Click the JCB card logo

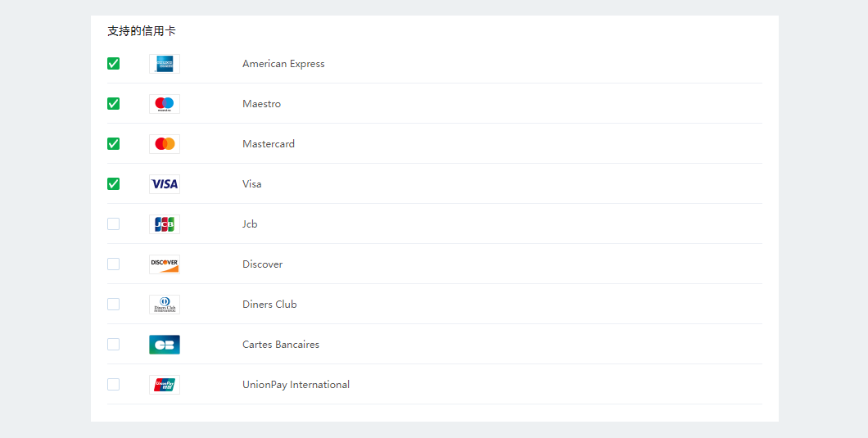(x=165, y=224)
